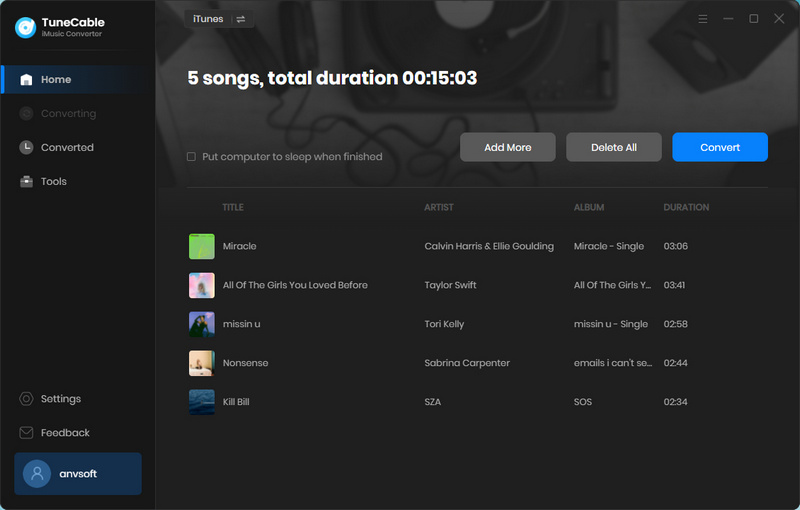The height and width of the screenshot is (510, 800).
Task: Click the Kill Bill album art thumbnail
Action: point(202,402)
